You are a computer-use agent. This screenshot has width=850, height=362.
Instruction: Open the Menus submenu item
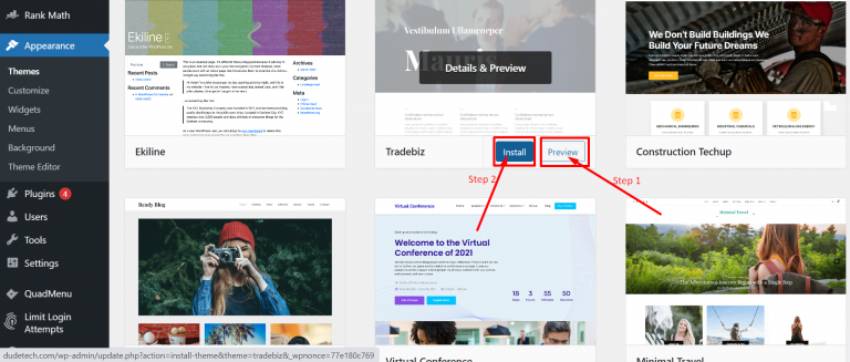(21, 128)
